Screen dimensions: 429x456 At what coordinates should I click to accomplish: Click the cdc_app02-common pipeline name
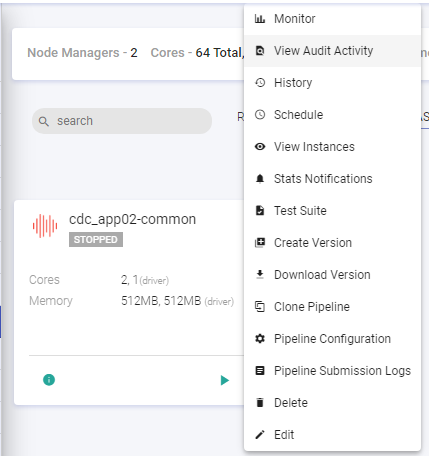click(132, 219)
